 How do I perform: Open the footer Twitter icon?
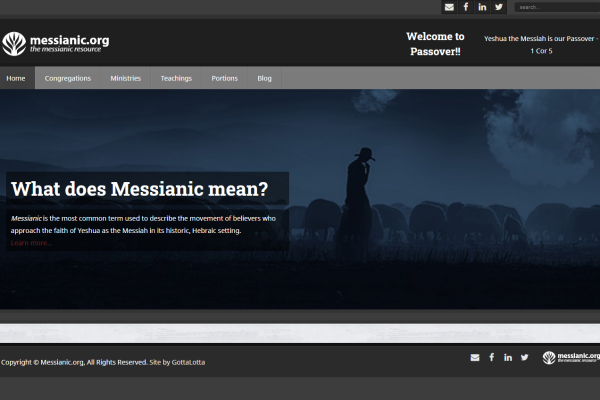click(524, 357)
